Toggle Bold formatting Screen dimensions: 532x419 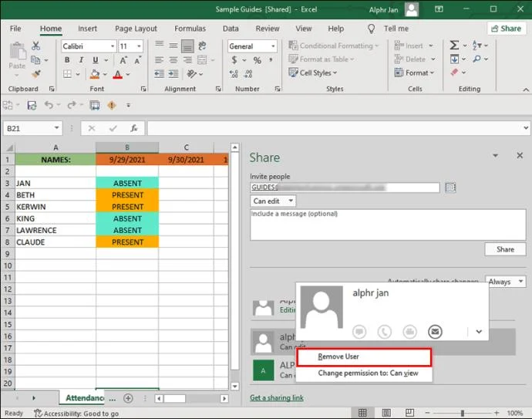click(67, 60)
